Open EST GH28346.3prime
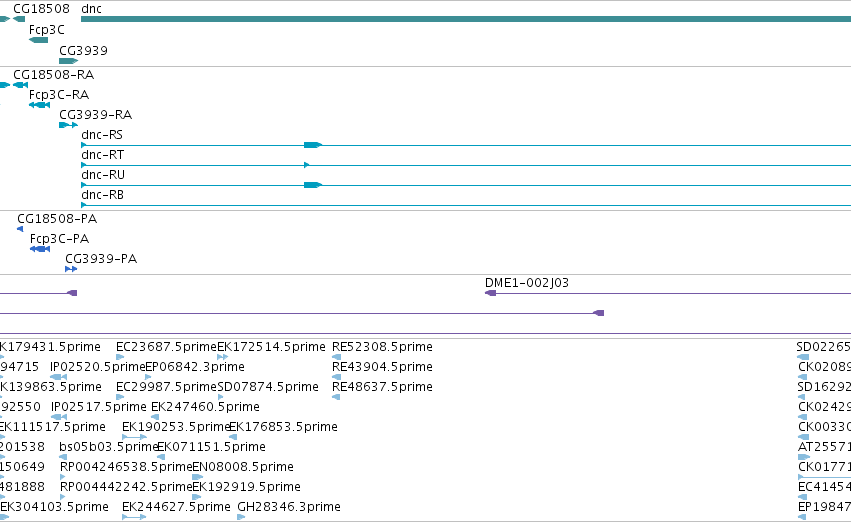Viewport: 851px width, 522px height. [x=289, y=507]
